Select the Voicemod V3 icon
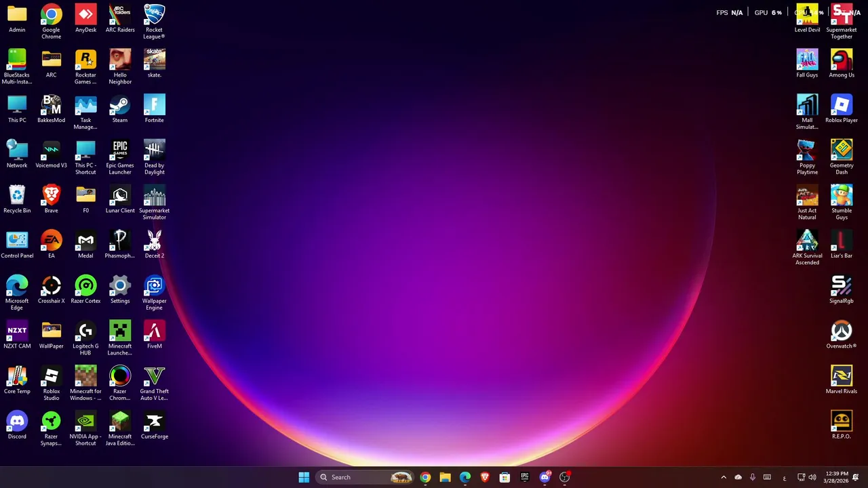This screenshot has width=868, height=488. (x=52, y=150)
